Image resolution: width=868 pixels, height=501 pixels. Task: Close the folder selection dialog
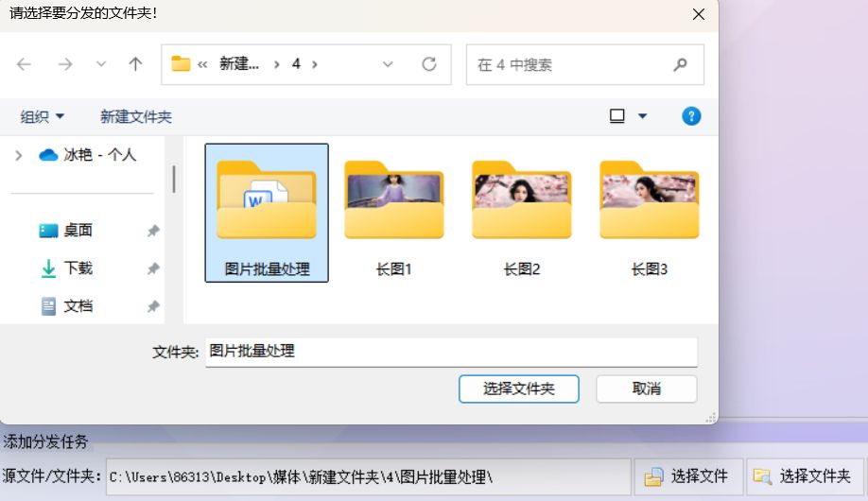[699, 14]
